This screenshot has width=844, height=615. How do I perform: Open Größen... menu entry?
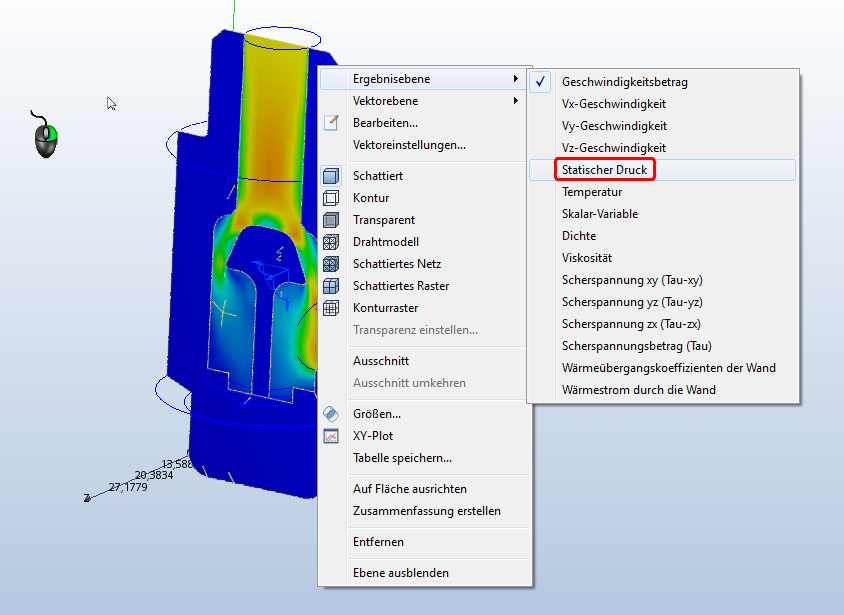point(425,414)
